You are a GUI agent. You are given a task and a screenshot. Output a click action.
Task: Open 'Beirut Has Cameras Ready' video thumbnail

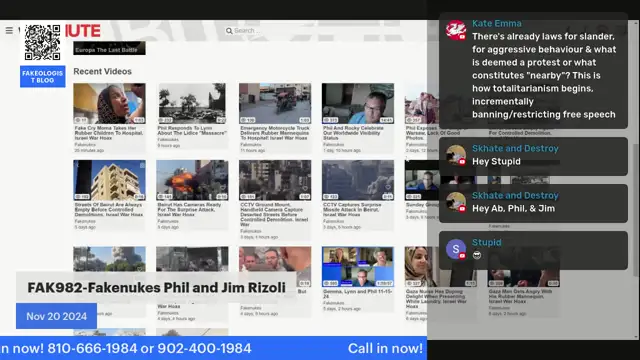[192, 180]
